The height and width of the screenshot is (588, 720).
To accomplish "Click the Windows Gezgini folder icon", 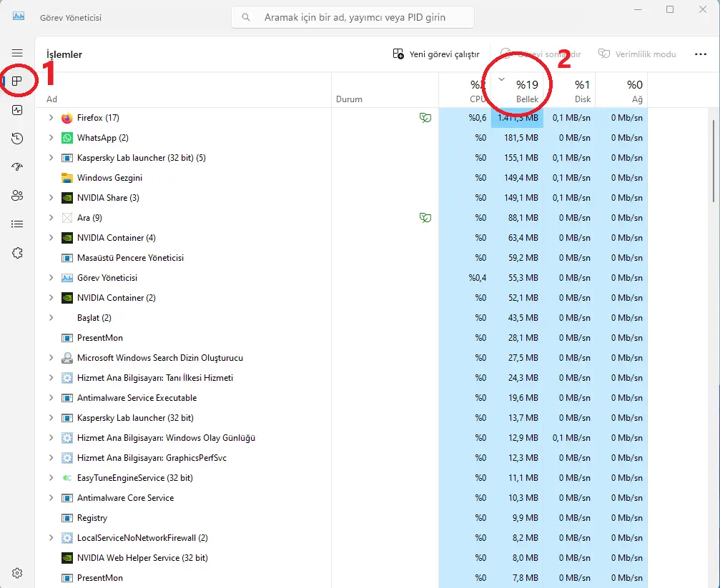I will tap(67, 178).
